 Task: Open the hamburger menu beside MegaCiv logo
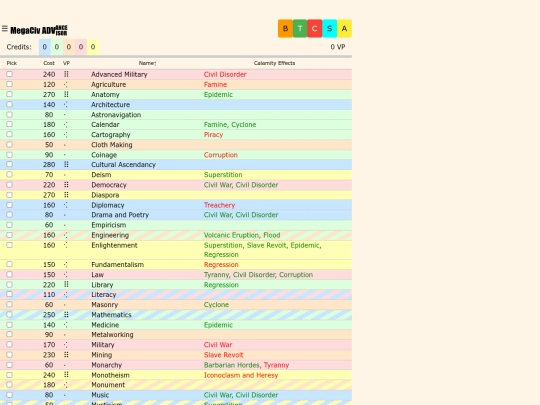pyautogui.click(x=4, y=29)
